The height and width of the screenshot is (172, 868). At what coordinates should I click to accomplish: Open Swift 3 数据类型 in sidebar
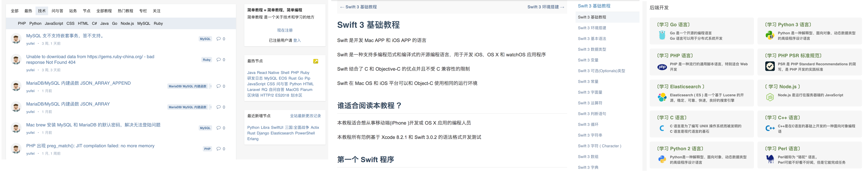[592, 49]
